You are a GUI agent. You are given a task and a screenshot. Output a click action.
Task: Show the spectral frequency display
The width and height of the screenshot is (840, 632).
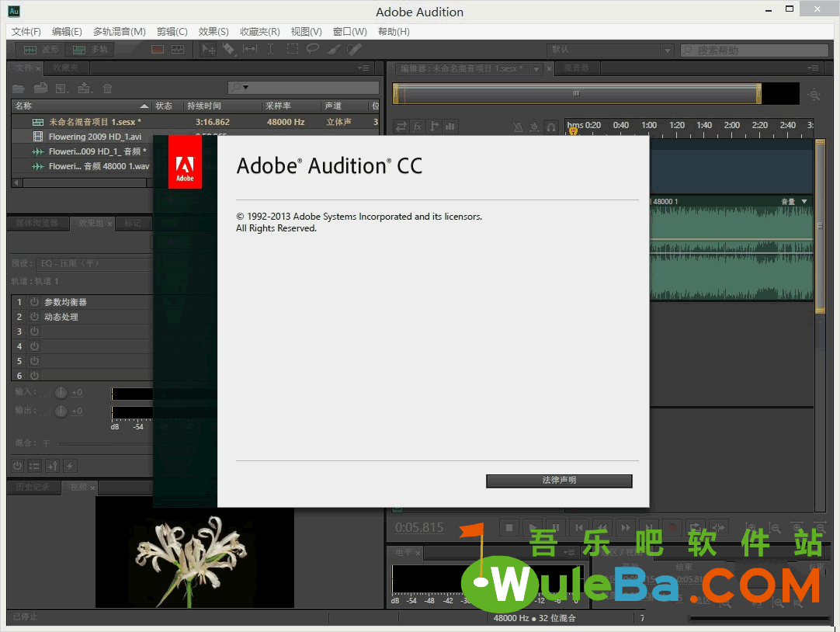[x=158, y=49]
